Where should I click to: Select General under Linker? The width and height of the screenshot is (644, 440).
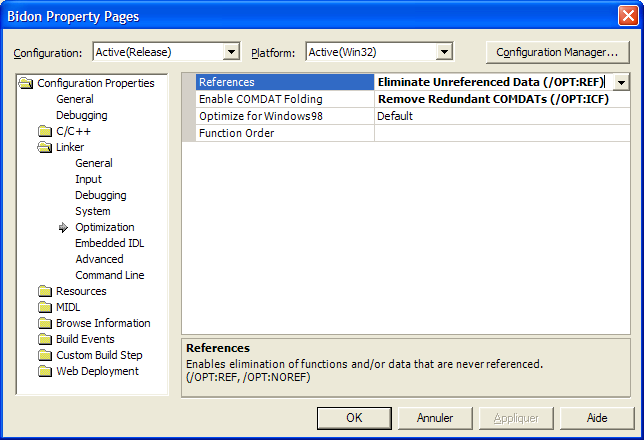94,164
